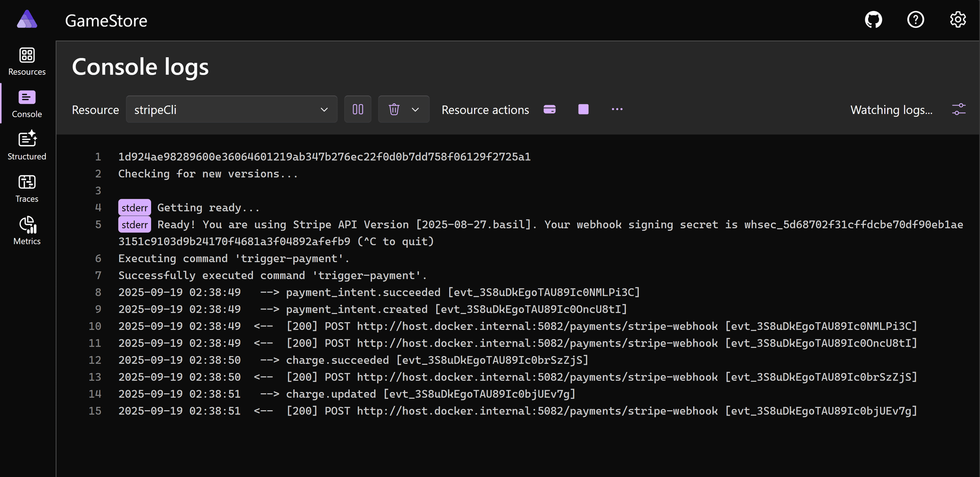This screenshot has height=477, width=980.
Task: Click the POST webhook entry on line 13
Action: [518, 377]
